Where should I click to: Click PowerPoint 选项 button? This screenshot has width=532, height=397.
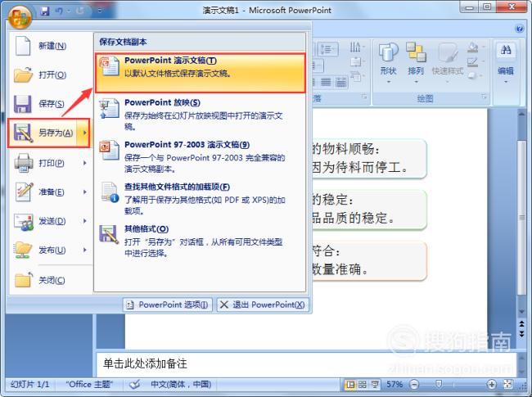[x=168, y=305]
